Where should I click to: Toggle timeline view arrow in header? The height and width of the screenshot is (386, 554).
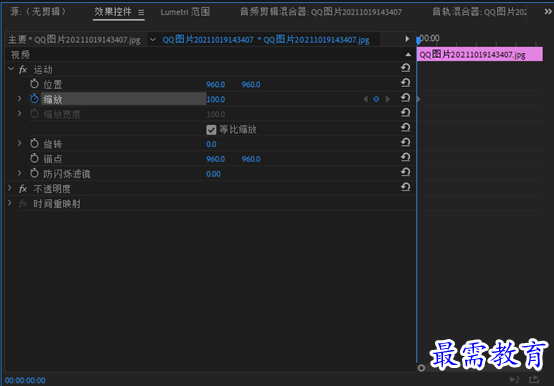click(407, 39)
